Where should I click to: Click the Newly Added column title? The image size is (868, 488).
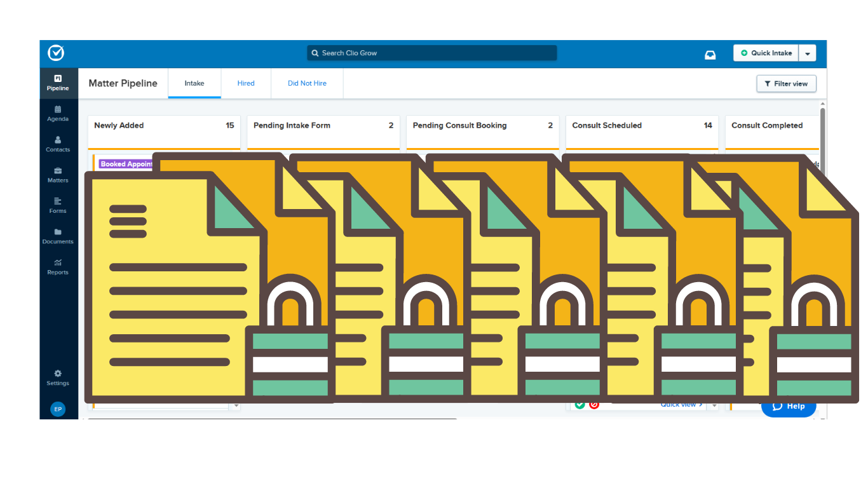(119, 125)
